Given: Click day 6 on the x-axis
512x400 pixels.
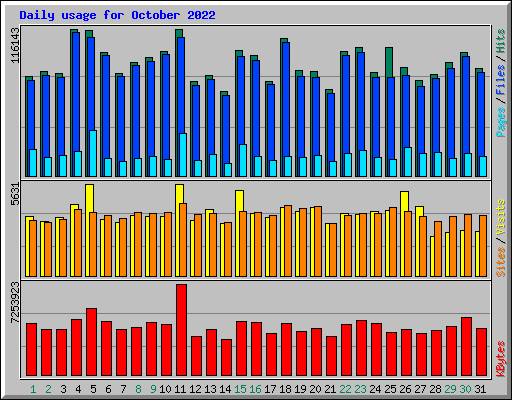Looking at the screenshot, I should point(108,389).
